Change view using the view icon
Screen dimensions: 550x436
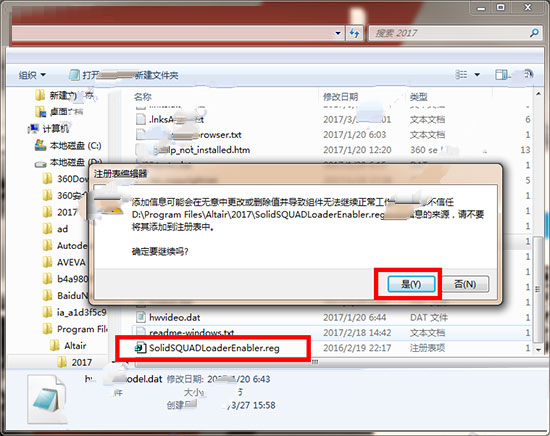coord(461,74)
